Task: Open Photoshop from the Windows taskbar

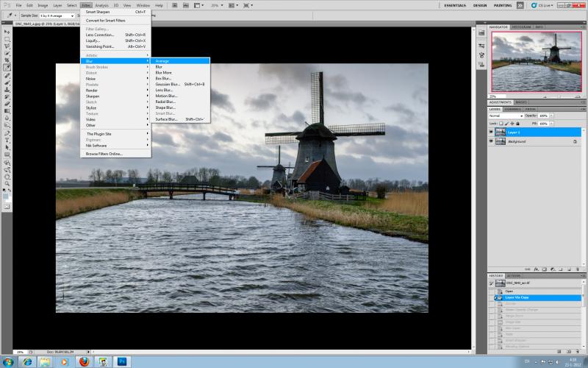Action: [x=122, y=361]
